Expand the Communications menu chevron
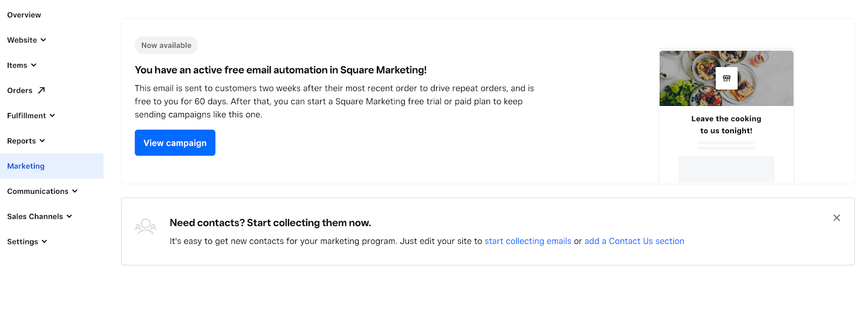868x321 pixels. tap(75, 191)
